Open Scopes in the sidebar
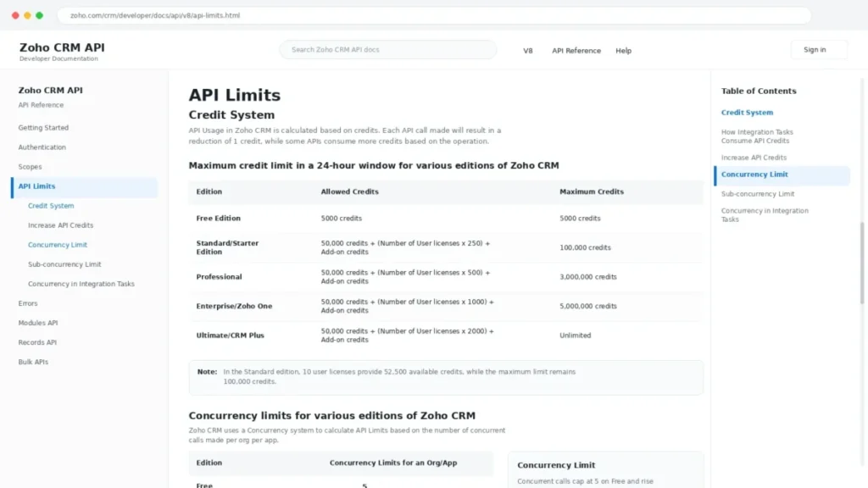 (30, 167)
